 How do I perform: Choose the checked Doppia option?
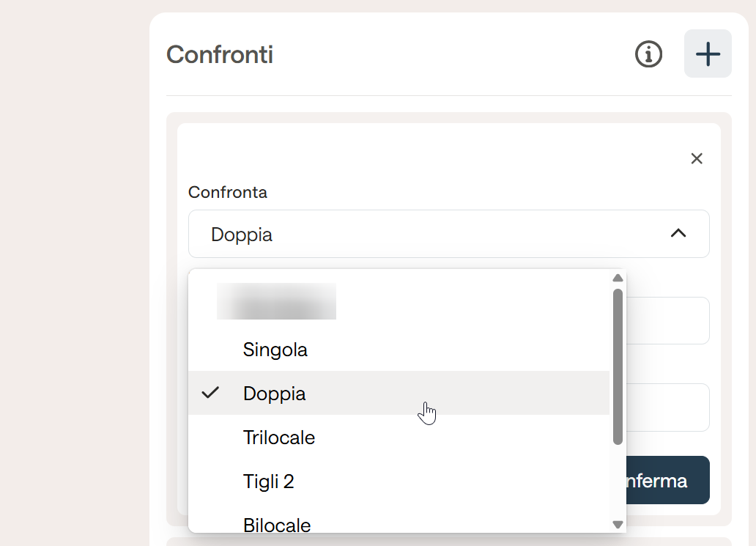click(399, 393)
